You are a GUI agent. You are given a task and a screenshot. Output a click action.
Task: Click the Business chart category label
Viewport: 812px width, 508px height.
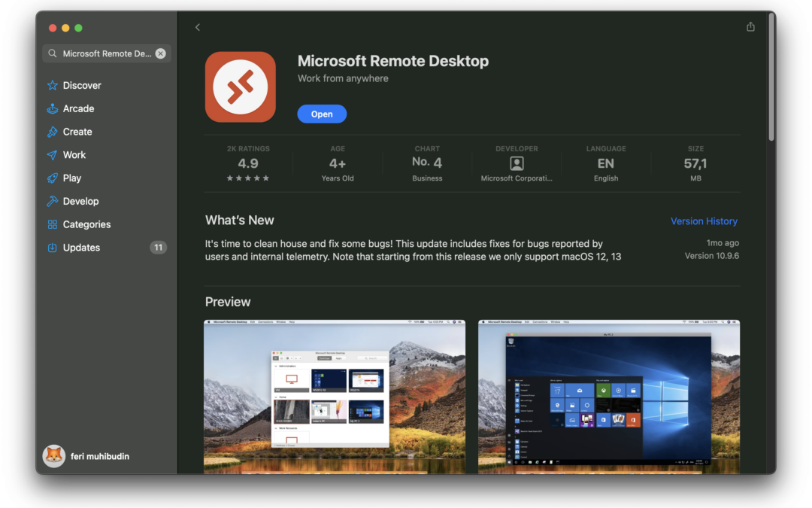(x=427, y=178)
